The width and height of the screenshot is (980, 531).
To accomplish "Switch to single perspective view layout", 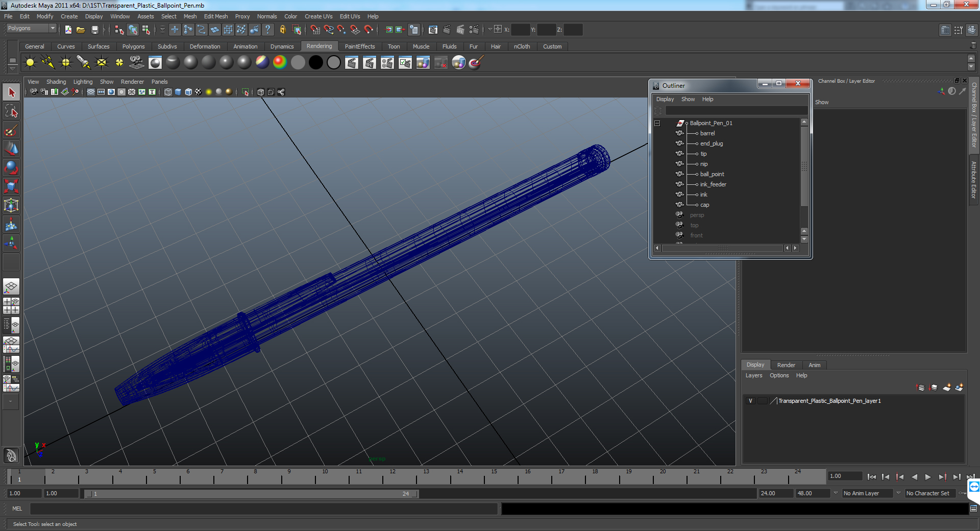I will [x=11, y=286].
